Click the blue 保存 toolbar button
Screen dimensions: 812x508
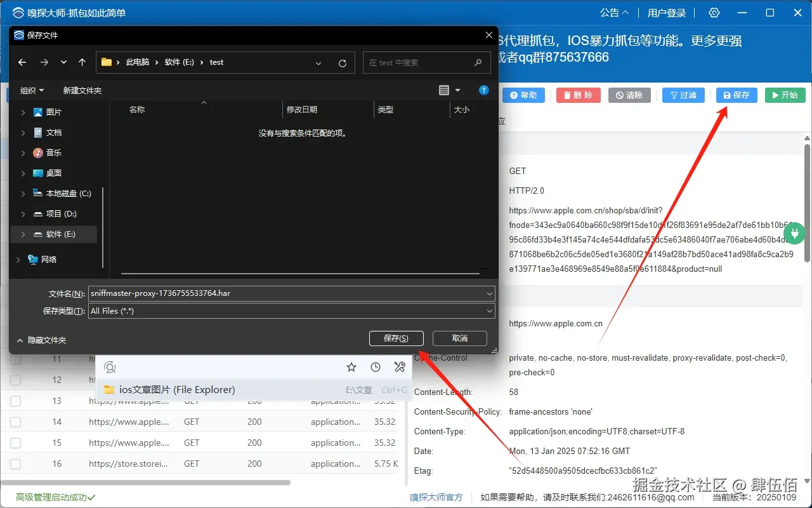point(737,95)
